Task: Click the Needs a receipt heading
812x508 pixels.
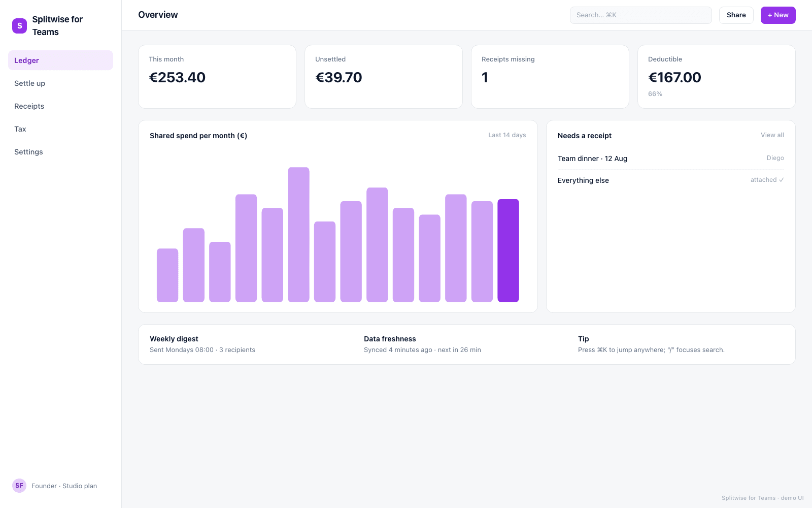Action: tap(585, 136)
